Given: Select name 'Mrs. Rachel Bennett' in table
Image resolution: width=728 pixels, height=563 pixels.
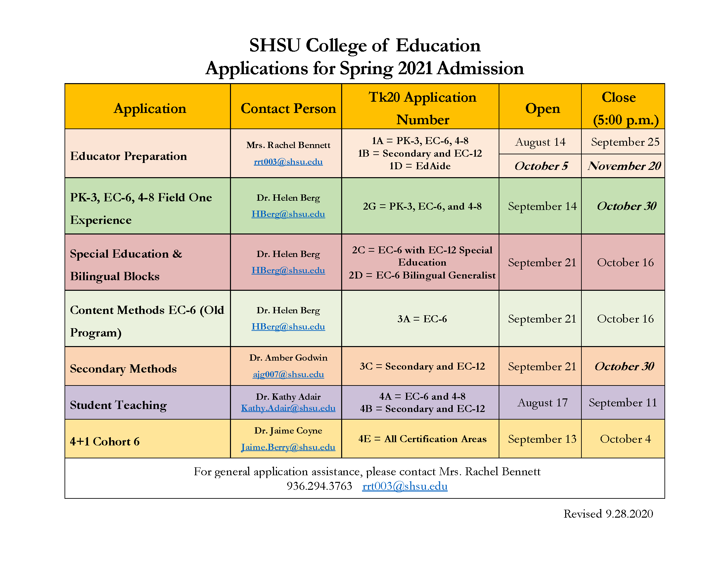Looking at the screenshot, I should 288,145.
